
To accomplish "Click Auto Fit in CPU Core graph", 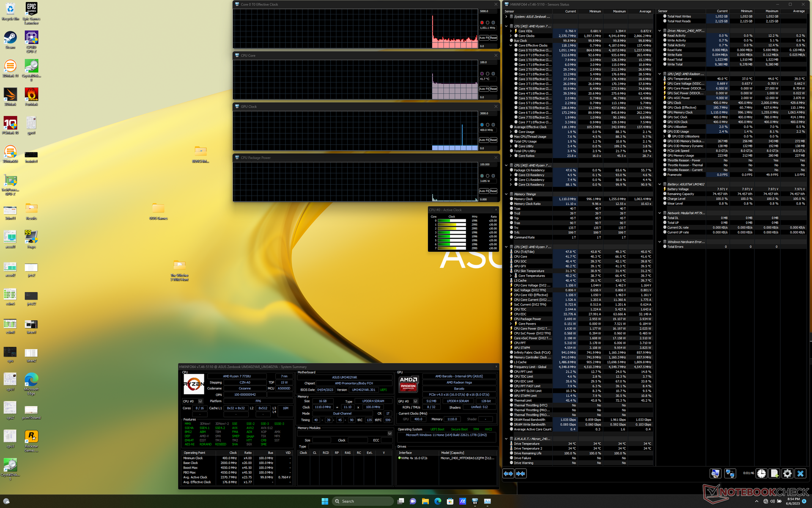I will [484, 89].
